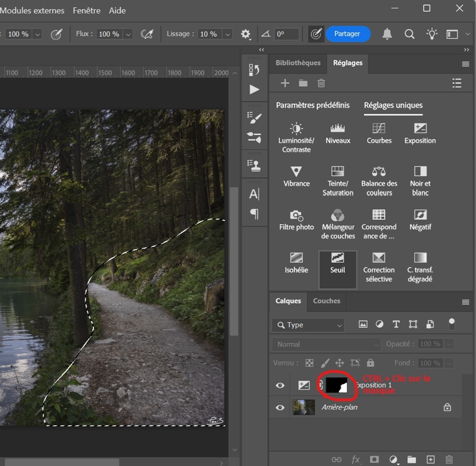Click the Luminosité/Contraste adjustment icon

tap(296, 129)
